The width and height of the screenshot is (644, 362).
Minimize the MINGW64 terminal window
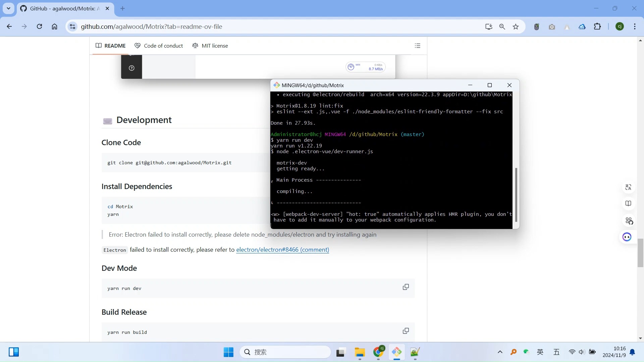click(x=470, y=85)
